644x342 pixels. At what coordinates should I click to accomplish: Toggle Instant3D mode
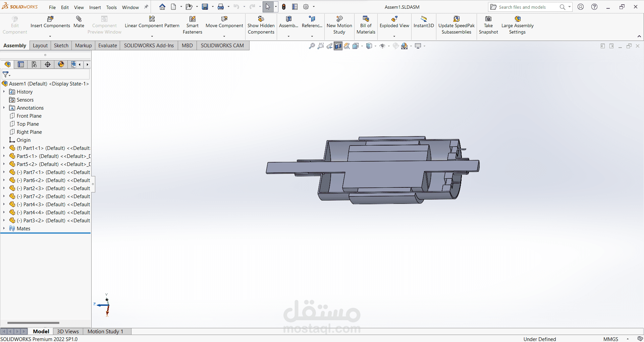(x=424, y=22)
